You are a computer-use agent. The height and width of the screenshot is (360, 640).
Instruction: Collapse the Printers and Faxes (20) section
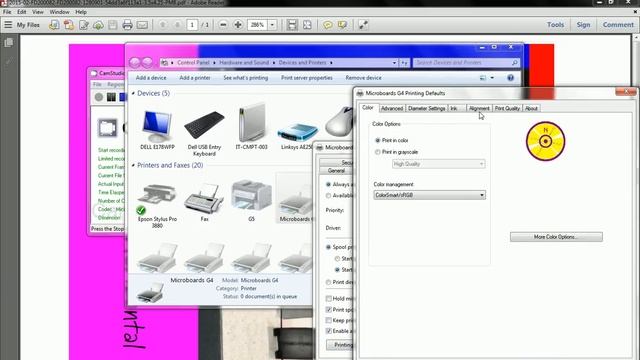[x=133, y=165]
